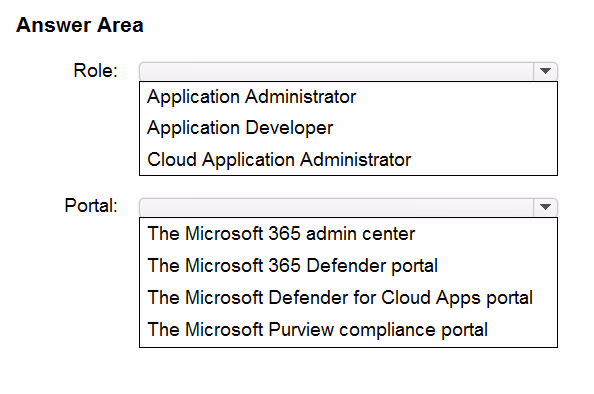594x394 pixels.
Task: Open the Portal dropdown arrow
Action: (x=545, y=207)
